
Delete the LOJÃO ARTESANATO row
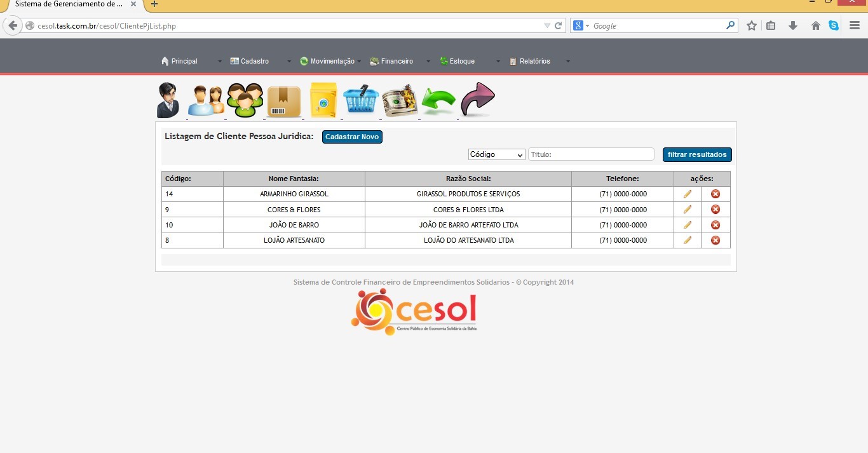click(x=715, y=240)
